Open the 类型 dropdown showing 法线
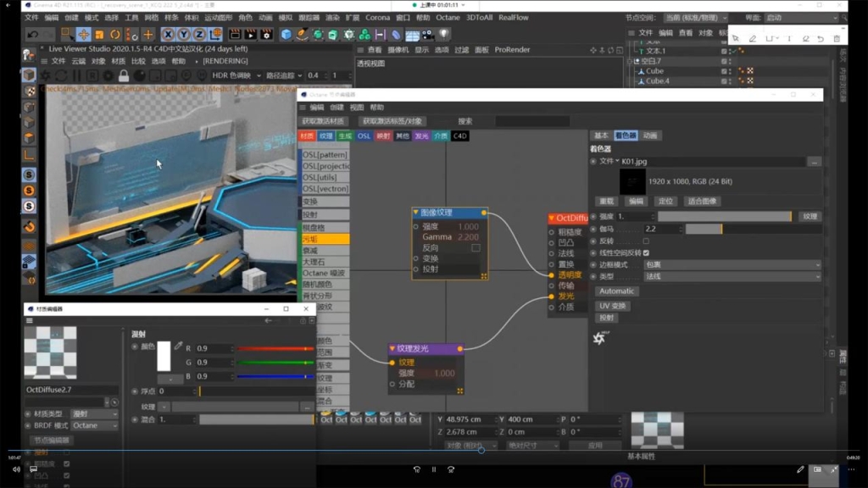Image resolution: width=868 pixels, height=488 pixels. point(731,276)
